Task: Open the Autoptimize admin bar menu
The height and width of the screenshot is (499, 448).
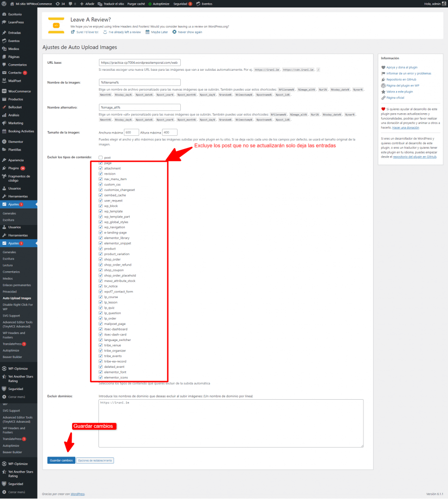Action: click(159, 4)
